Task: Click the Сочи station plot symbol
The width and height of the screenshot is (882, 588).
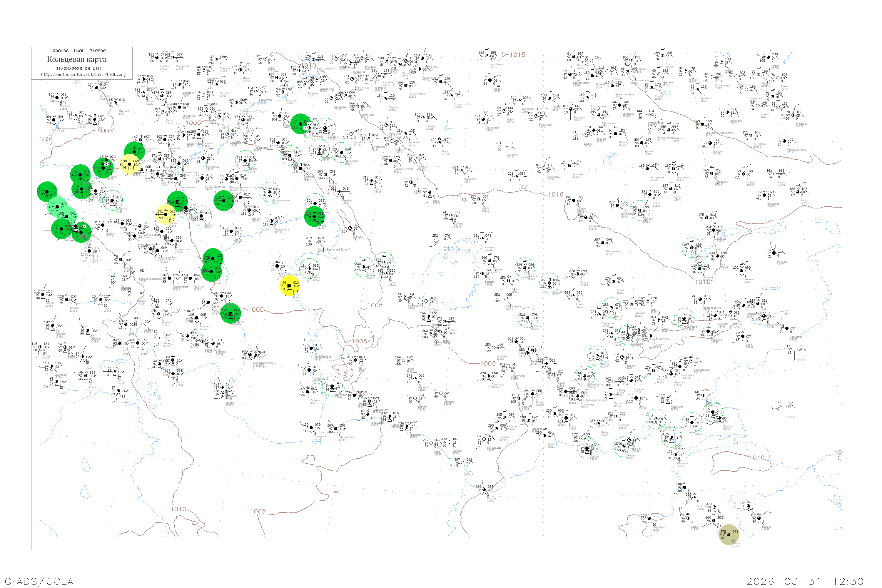Action: 90,251
